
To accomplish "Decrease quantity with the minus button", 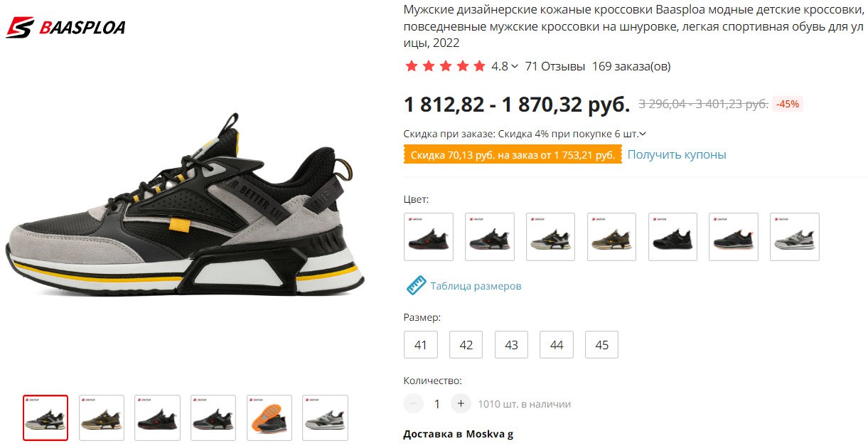I will point(413,403).
